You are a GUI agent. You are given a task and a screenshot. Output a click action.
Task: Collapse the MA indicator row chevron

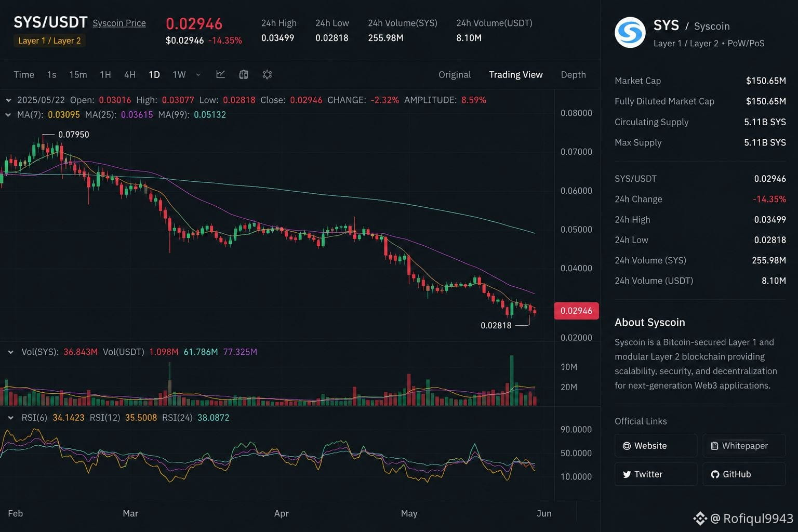[x=8, y=115]
